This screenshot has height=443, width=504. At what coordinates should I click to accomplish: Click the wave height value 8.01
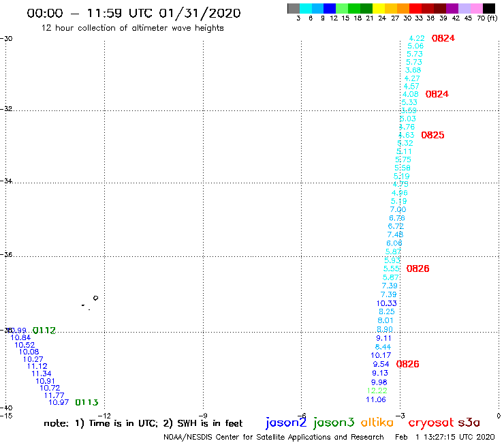(385, 320)
